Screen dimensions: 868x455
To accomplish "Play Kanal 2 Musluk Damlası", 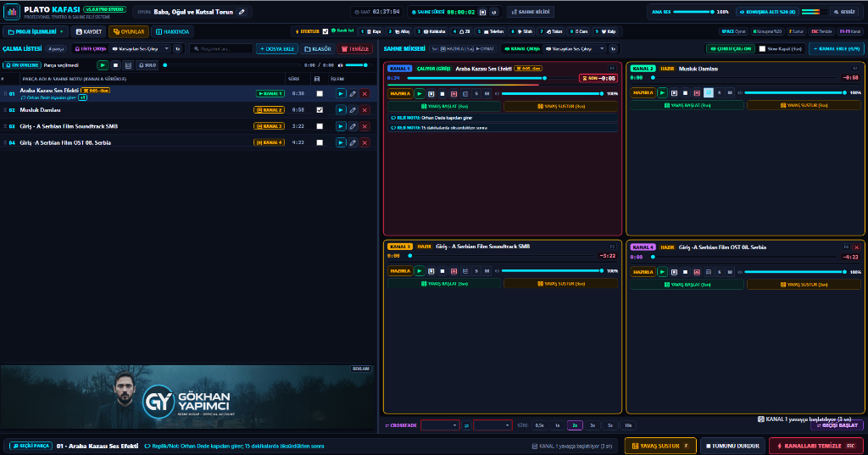I will (x=662, y=92).
